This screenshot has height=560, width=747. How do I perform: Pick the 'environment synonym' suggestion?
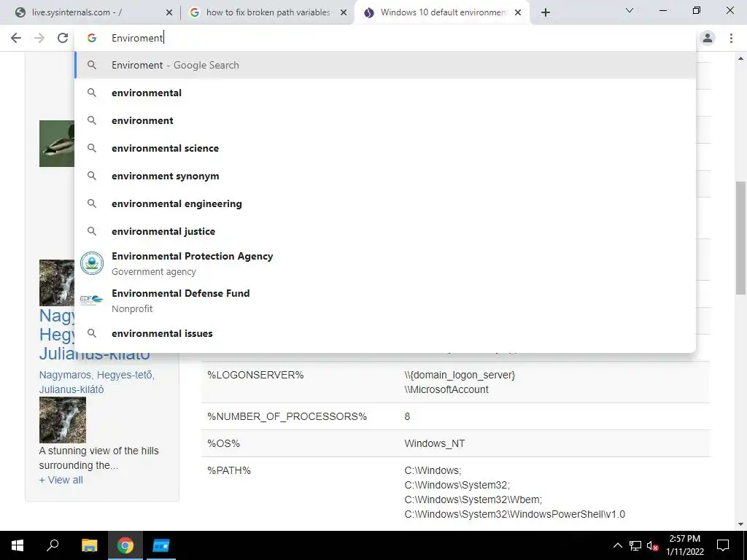pos(385,176)
